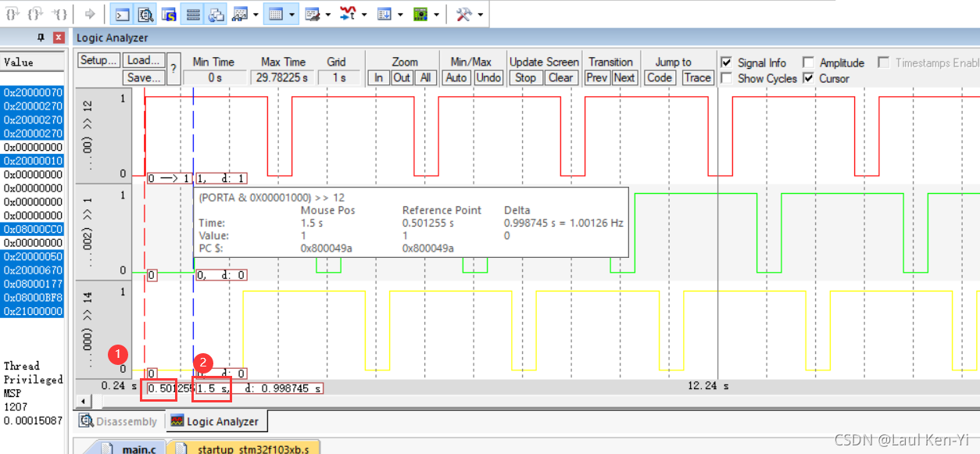980x454 pixels.
Task: Expand the Memory windows dropdown arrow
Action: pos(292,14)
